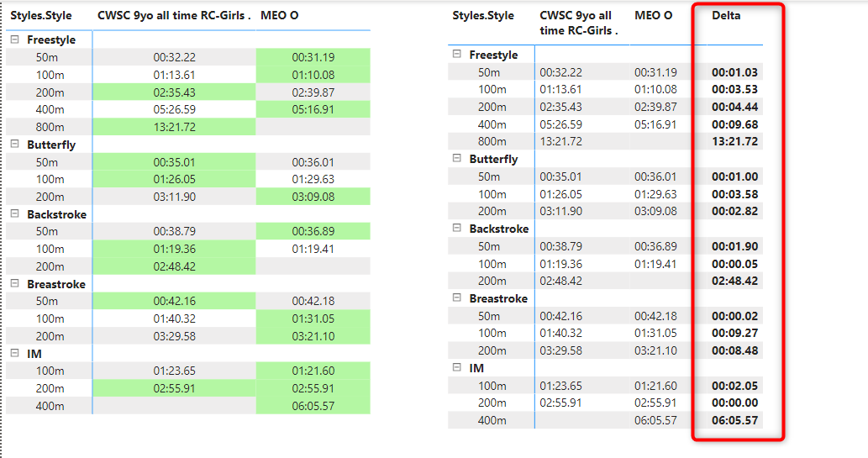Select Delta value 00:00.00
Screen dimensions: 868x458
(734, 403)
